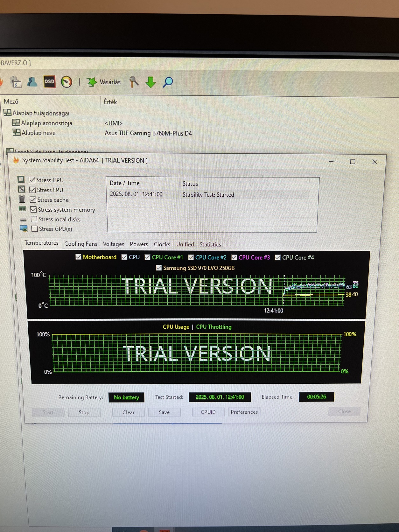Toggle Stress system memory checkbox
Image resolution: width=399 pixels, height=532 pixels.
[x=33, y=209]
